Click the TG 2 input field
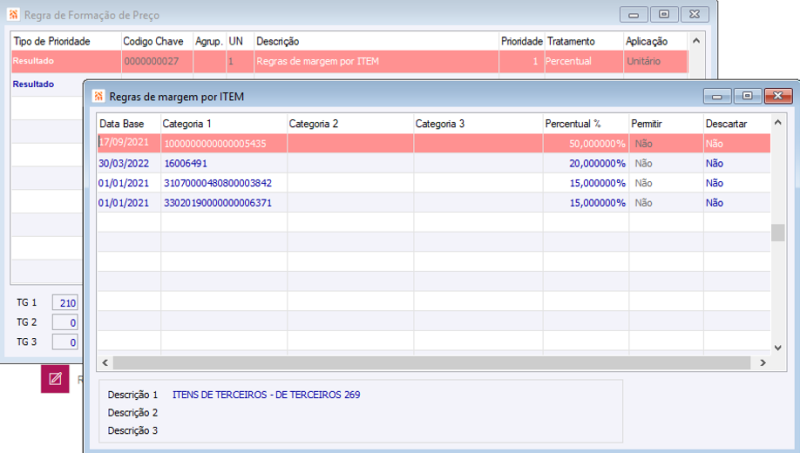The image size is (800, 453). (x=65, y=322)
